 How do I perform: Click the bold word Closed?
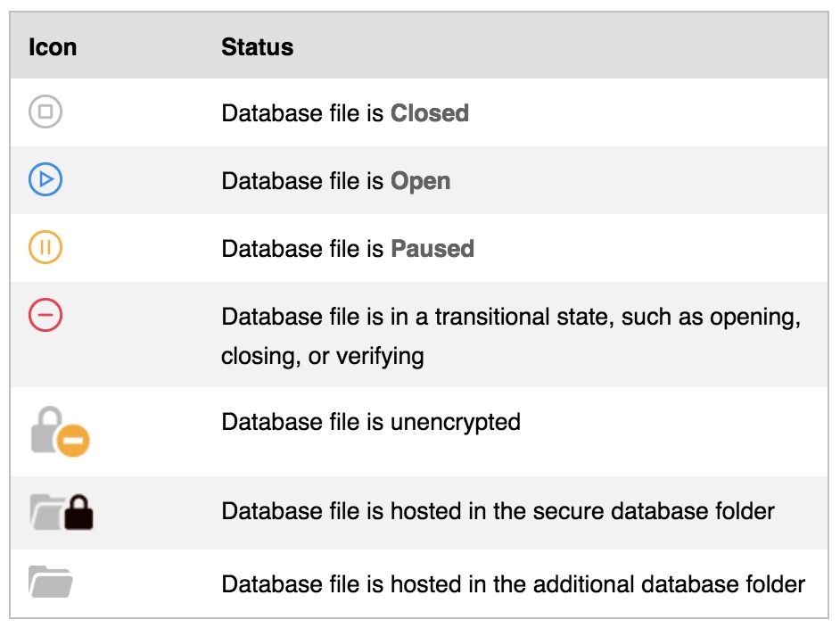(x=430, y=113)
